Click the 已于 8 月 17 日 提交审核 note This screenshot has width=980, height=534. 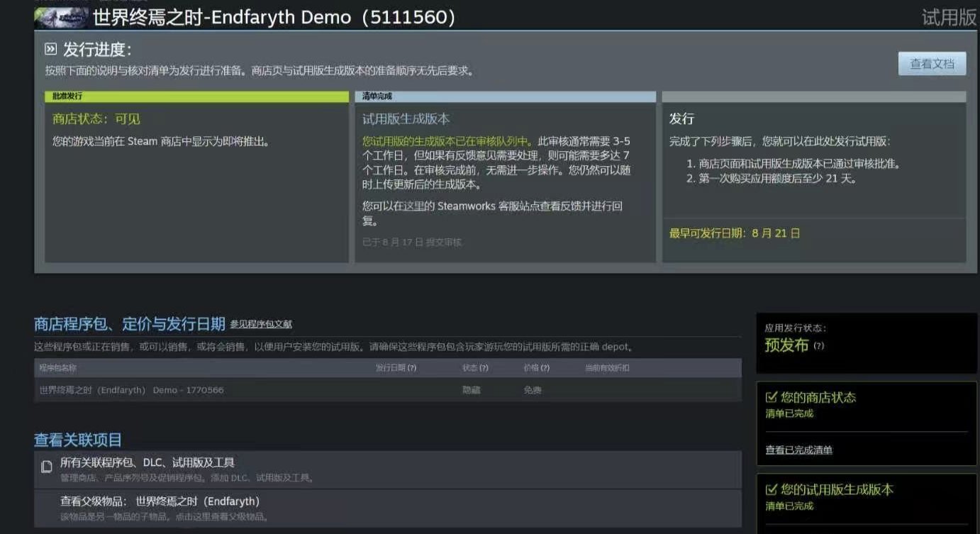click(412, 242)
